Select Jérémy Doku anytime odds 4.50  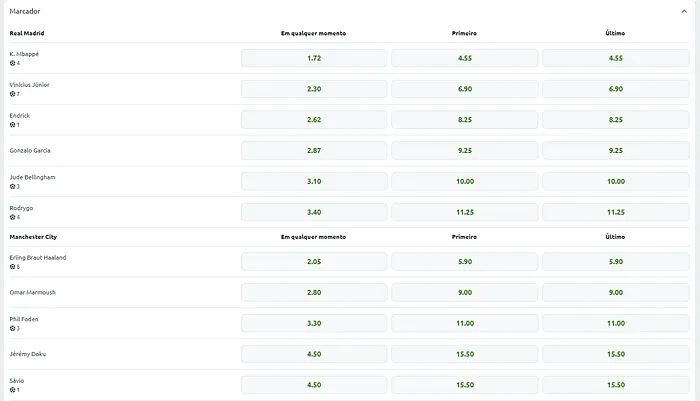coord(314,354)
